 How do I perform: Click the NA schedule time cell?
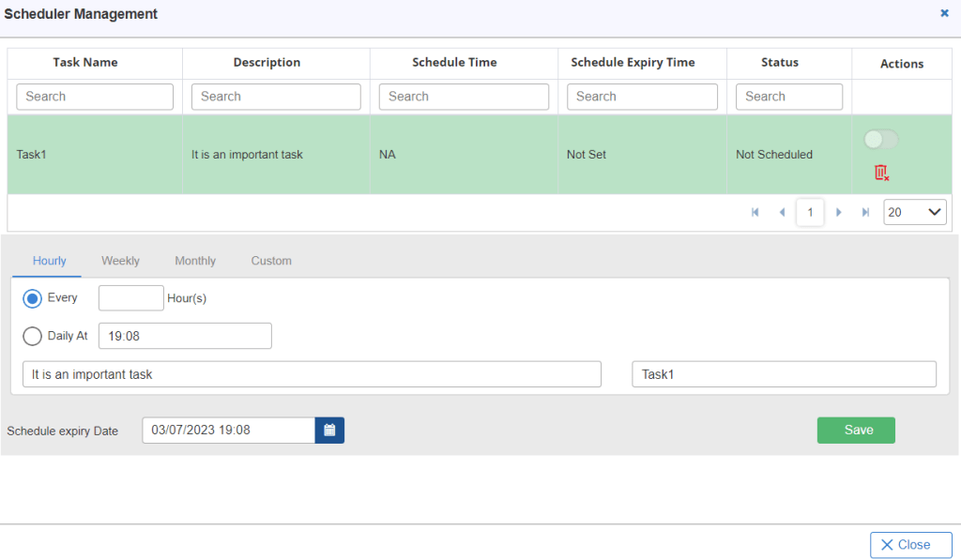click(x=464, y=155)
